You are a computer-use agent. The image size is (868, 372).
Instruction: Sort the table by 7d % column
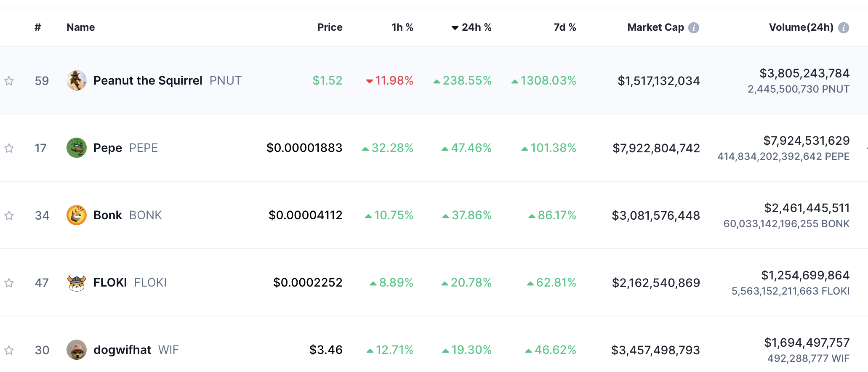pos(564,27)
